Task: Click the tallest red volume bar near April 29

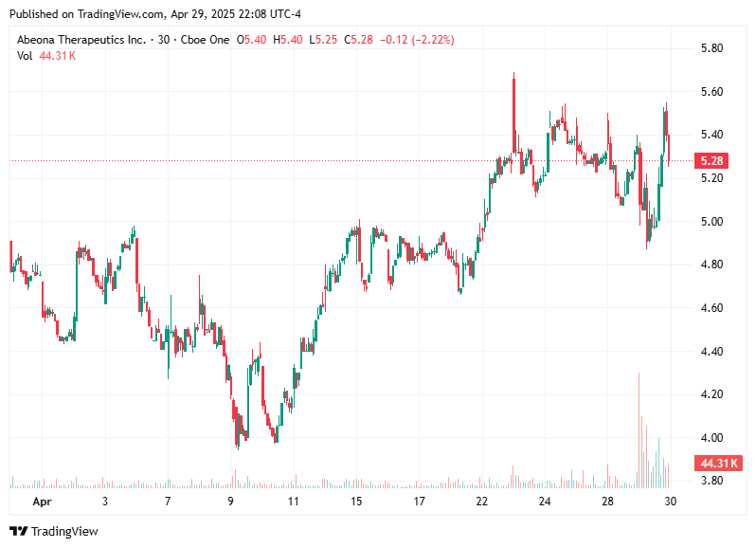Action: click(x=639, y=430)
